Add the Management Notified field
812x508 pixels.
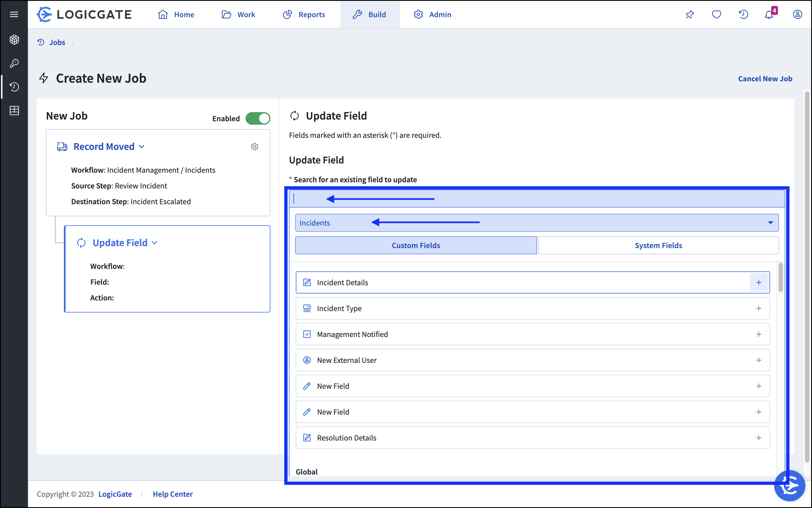(759, 334)
